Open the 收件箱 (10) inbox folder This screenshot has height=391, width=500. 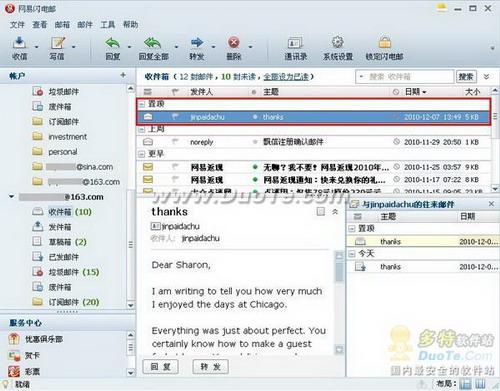63,212
